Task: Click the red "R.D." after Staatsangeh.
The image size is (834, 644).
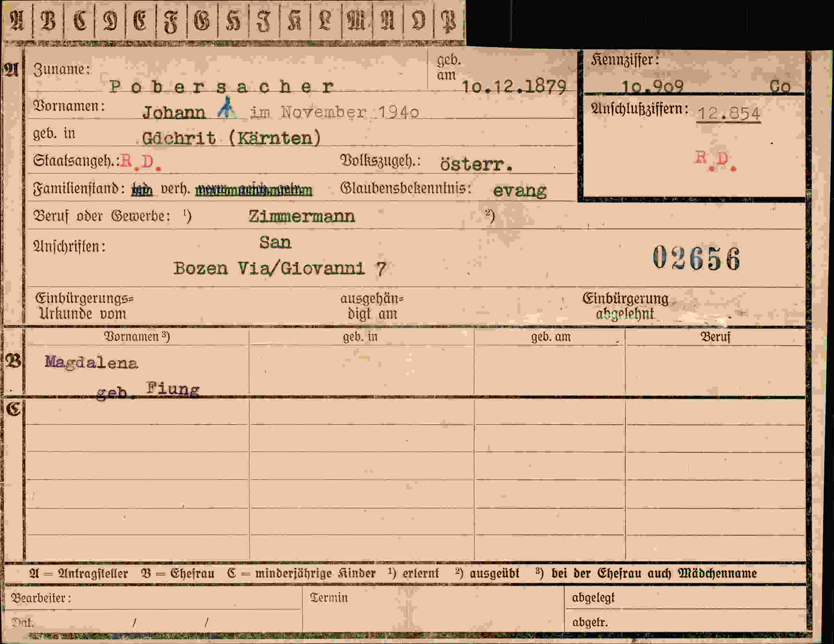Action: coord(141,162)
